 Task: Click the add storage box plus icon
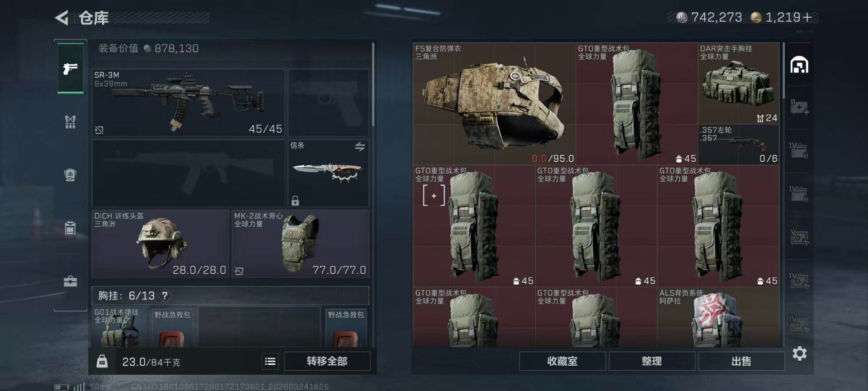tap(799, 107)
